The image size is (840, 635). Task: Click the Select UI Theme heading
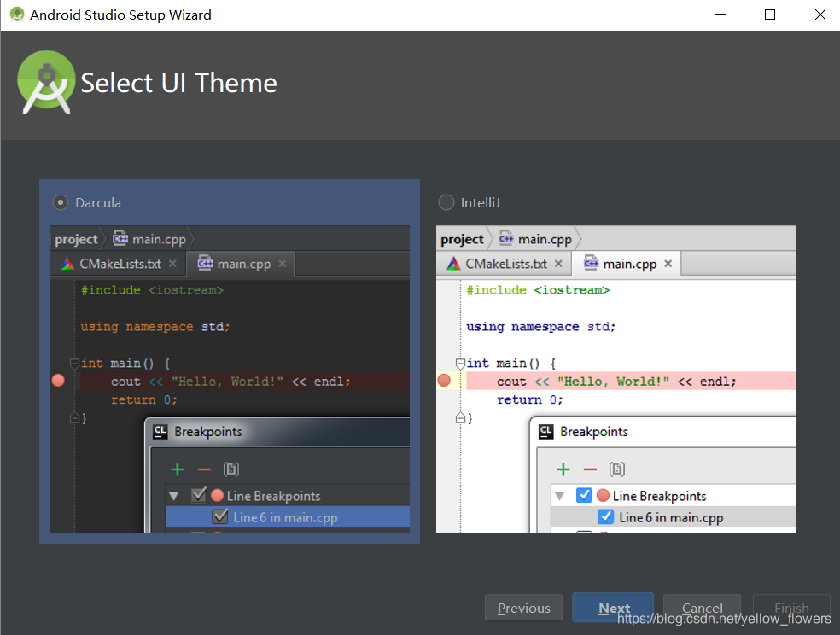[x=178, y=83]
